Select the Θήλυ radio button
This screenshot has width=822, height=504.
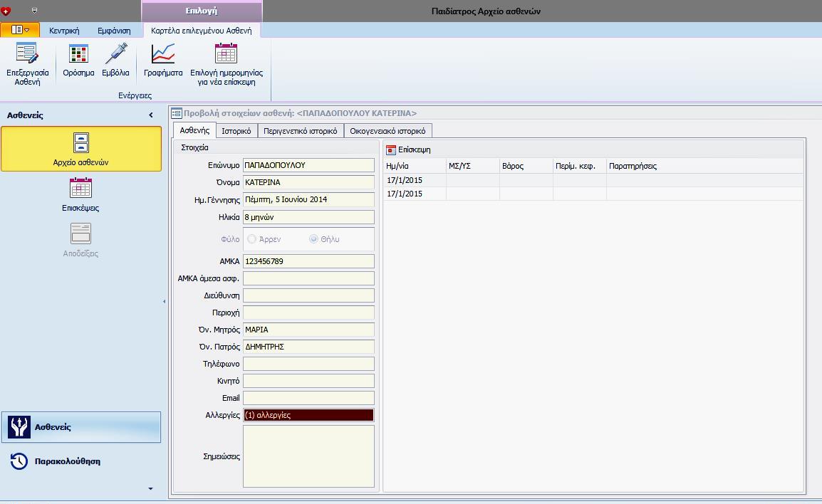[x=313, y=239]
